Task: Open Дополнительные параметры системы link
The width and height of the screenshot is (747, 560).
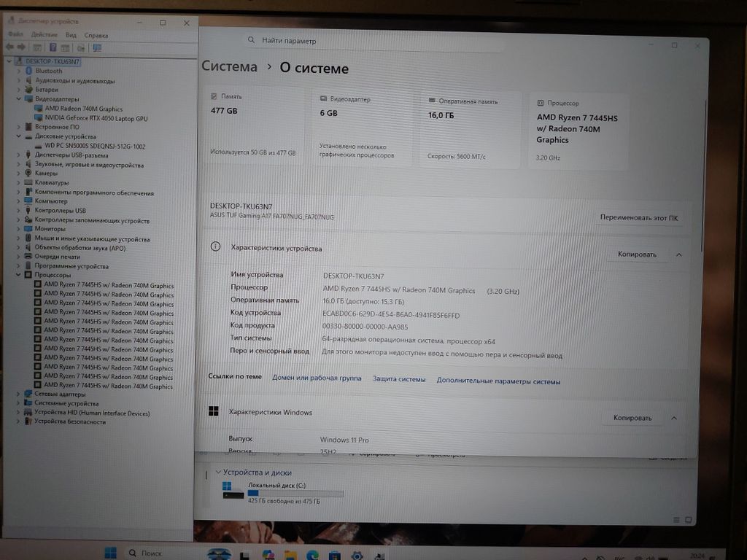Action: coord(498,381)
